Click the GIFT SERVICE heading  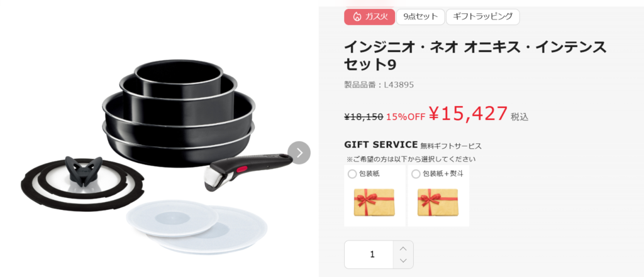[380, 144]
